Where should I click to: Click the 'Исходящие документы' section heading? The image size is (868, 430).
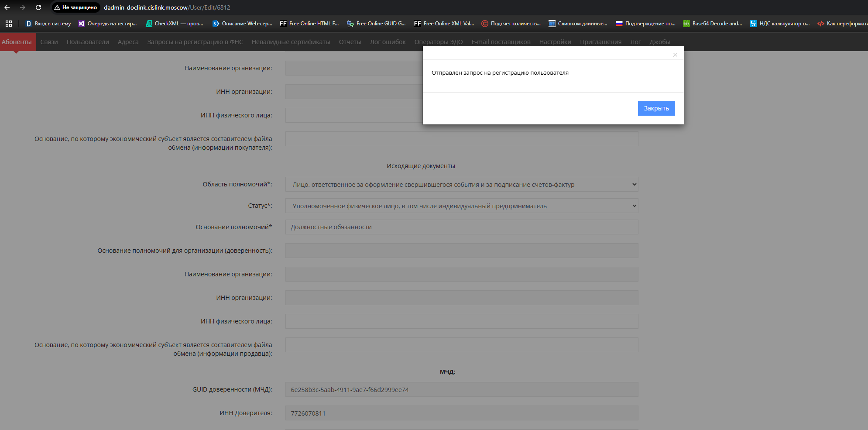(x=421, y=166)
